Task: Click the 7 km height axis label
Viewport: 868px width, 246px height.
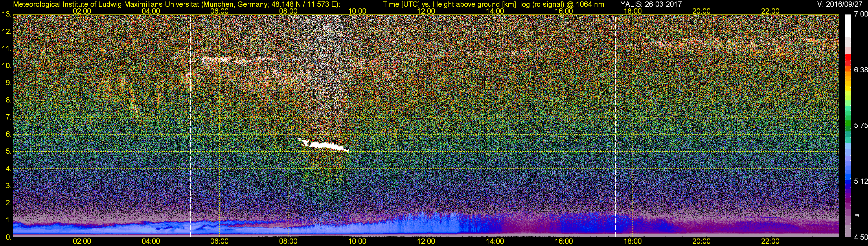Action: (x=8, y=117)
